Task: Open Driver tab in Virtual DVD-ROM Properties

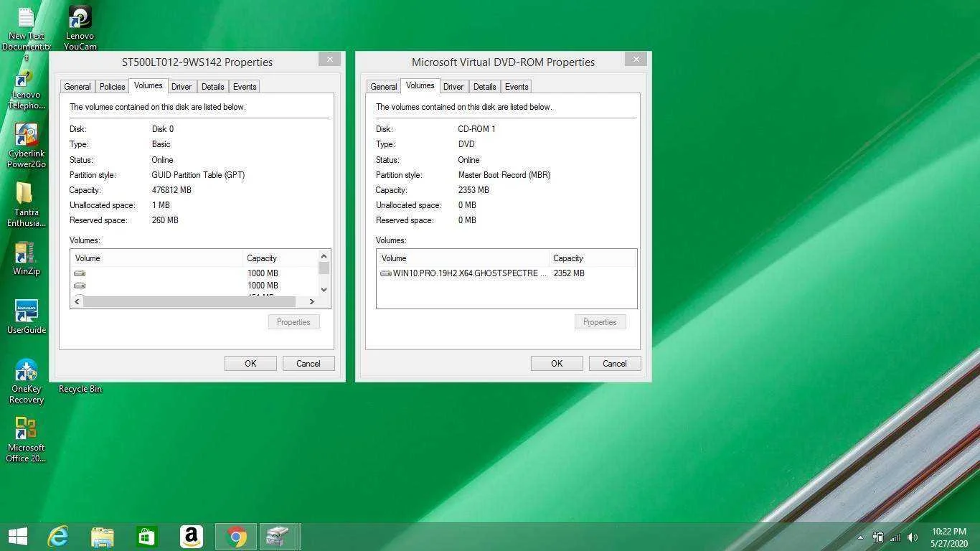Action: (453, 87)
